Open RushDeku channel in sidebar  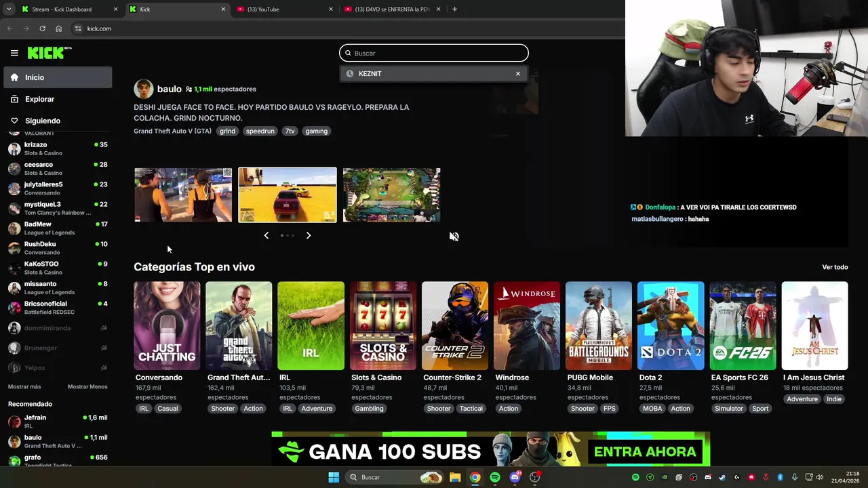click(58, 248)
